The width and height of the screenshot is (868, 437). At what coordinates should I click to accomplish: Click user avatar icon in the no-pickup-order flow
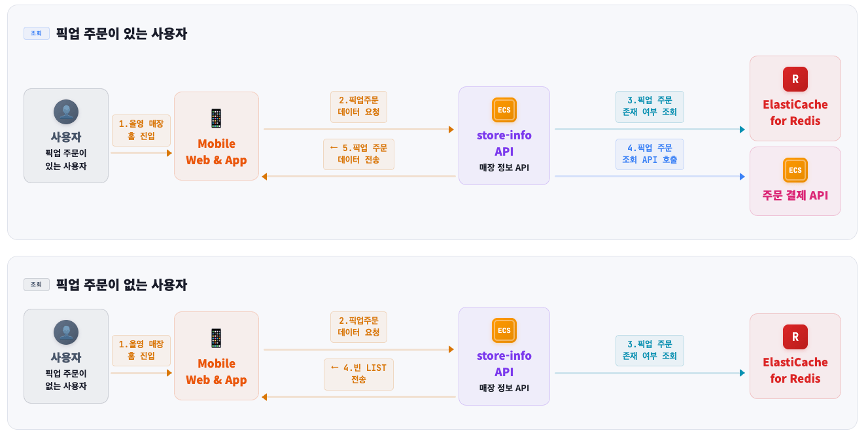click(66, 332)
